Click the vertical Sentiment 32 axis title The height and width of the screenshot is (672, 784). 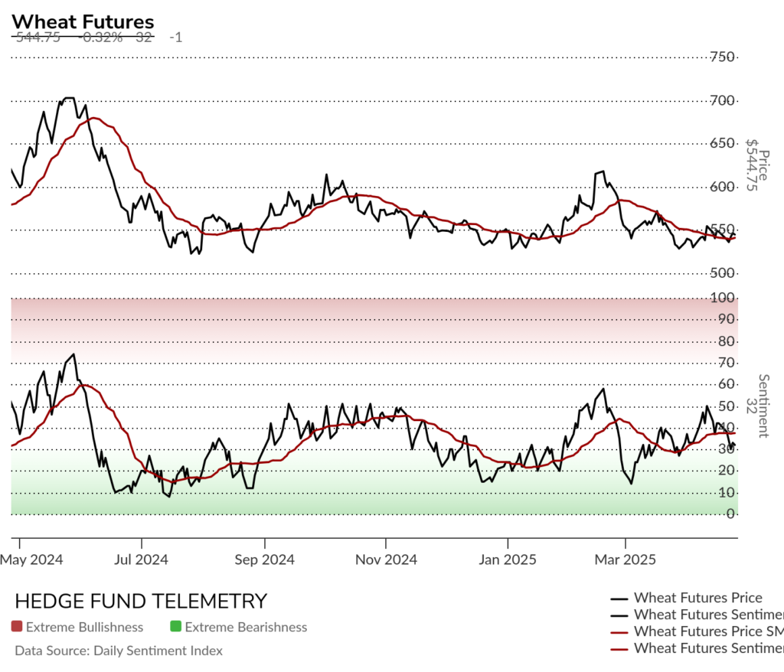pos(757,406)
